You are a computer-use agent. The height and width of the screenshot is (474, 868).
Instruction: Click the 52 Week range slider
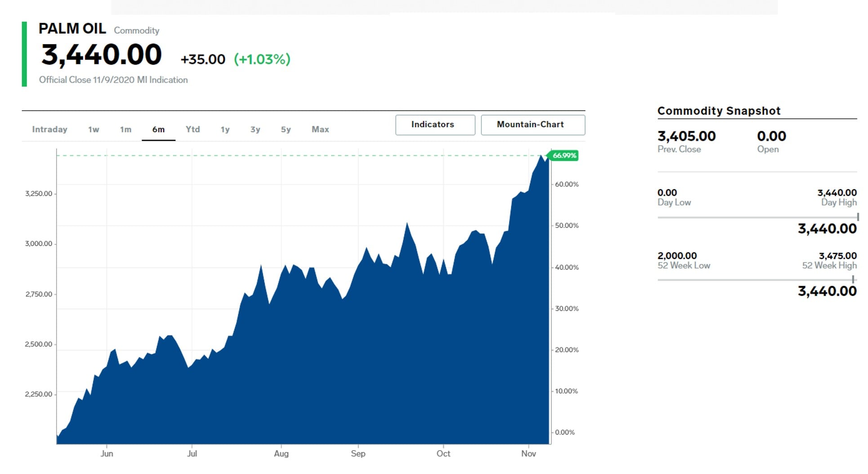(758, 280)
